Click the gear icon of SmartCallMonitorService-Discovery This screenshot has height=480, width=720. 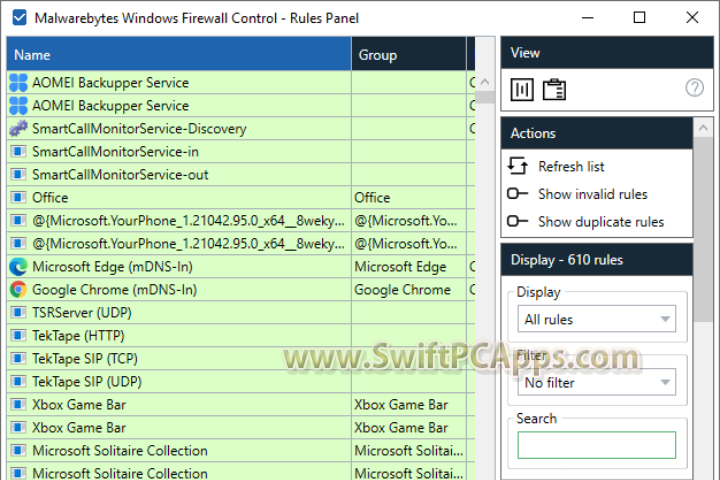click(18, 129)
